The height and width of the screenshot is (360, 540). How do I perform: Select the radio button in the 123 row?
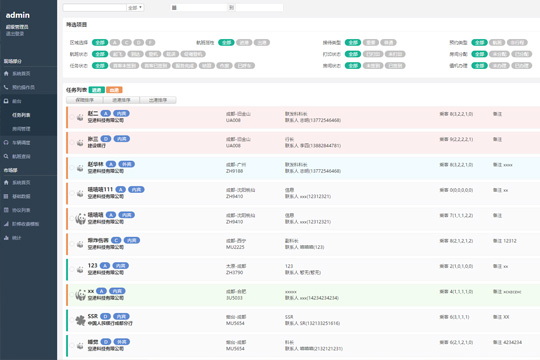tap(72, 269)
